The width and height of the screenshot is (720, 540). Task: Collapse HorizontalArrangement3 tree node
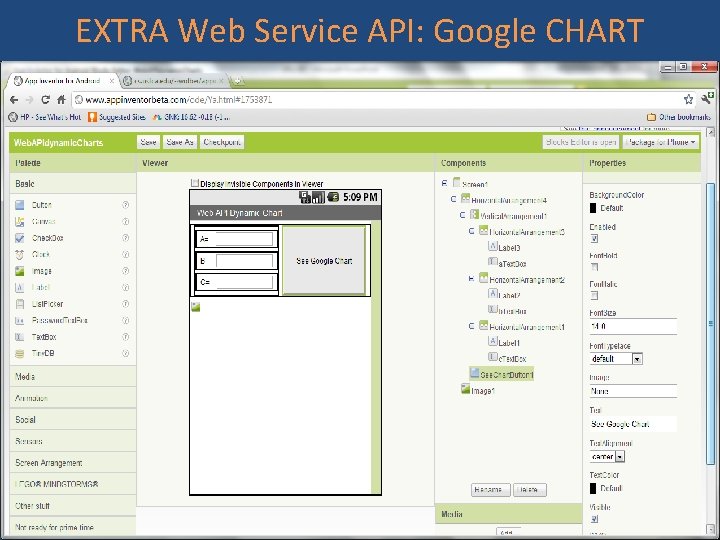tap(471, 231)
